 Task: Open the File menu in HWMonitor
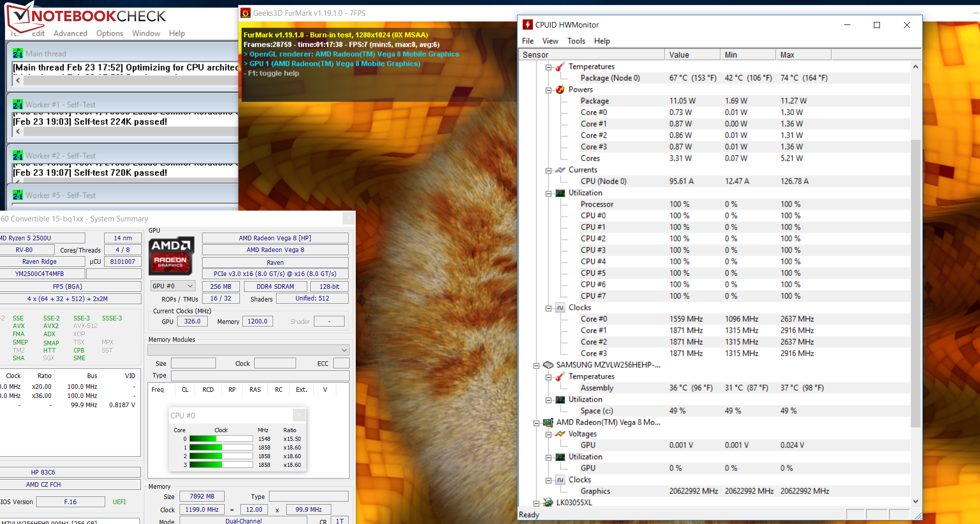coord(528,41)
